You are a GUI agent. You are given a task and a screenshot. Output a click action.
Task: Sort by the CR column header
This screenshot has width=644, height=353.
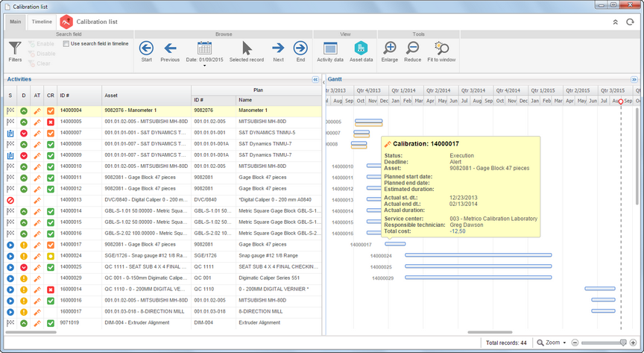click(x=51, y=96)
